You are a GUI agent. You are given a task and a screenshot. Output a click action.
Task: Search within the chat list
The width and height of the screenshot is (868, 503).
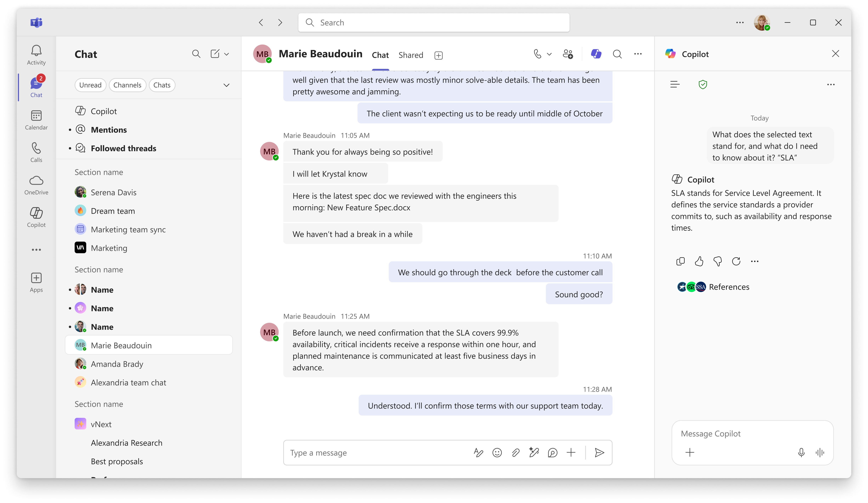coord(196,54)
